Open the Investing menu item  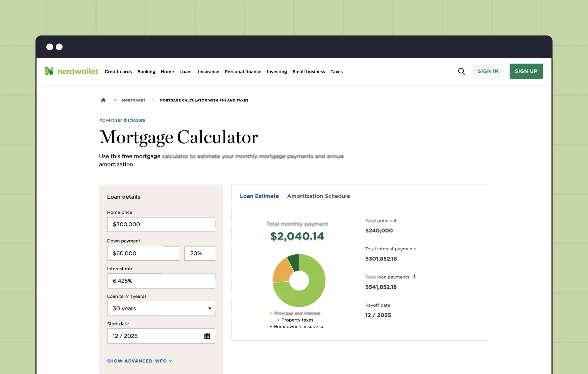pos(277,72)
